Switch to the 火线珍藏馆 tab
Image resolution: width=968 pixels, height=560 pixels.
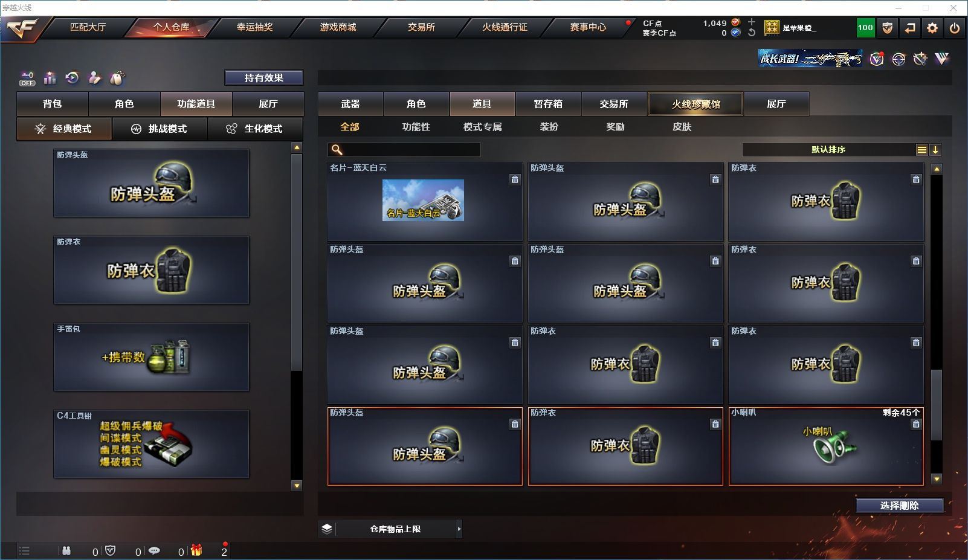695,104
